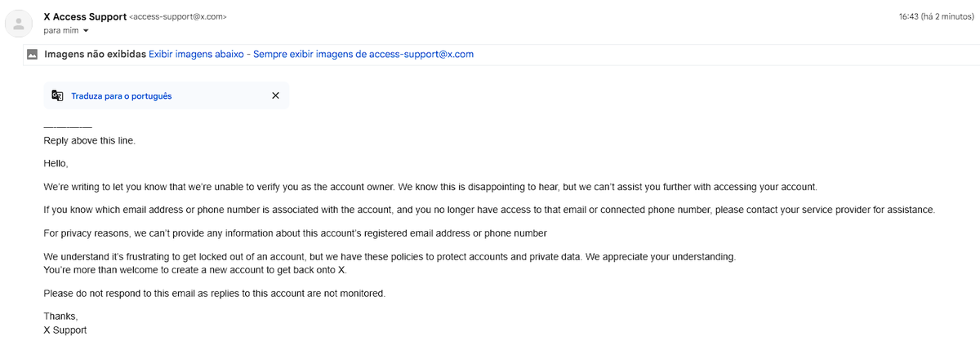Click the sender's profile avatar icon

click(x=19, y=24)
